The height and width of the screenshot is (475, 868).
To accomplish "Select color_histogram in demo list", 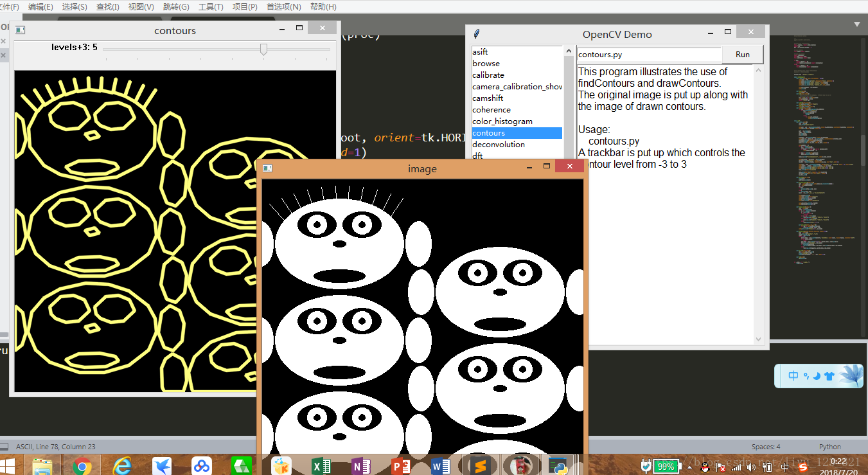I will 517,121.
